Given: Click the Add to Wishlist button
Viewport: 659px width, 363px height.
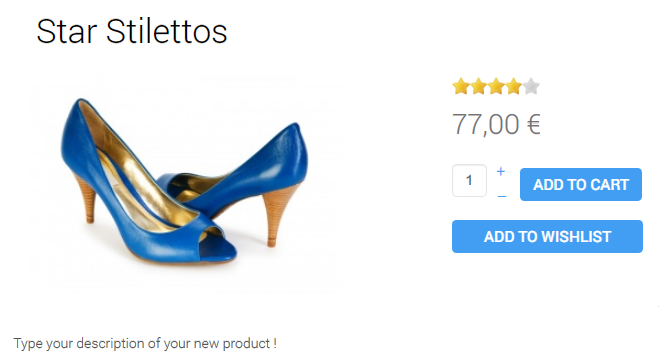Looking at the screenshot, I should 547,237.
